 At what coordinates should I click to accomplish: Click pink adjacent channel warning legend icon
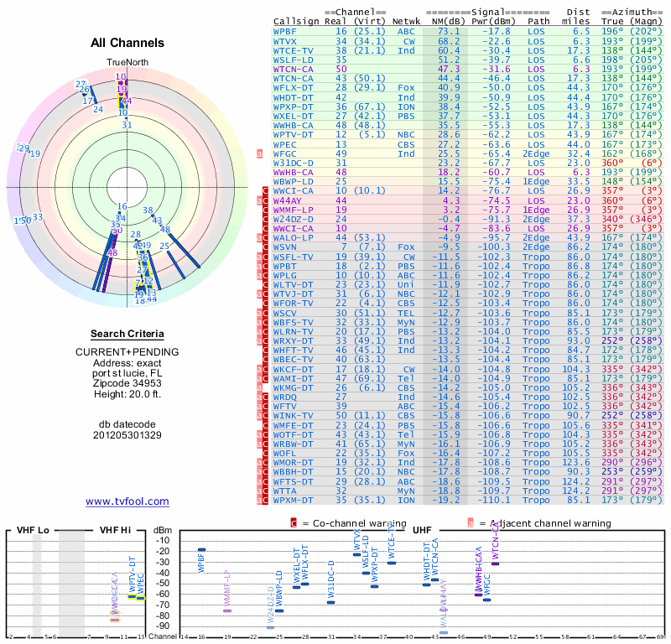click(471, 522)
